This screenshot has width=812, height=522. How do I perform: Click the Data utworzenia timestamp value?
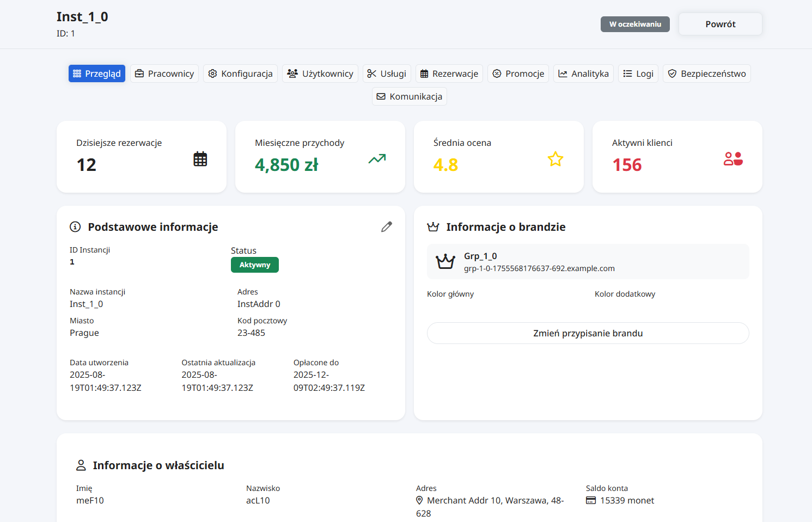click(x=106, y=381)
